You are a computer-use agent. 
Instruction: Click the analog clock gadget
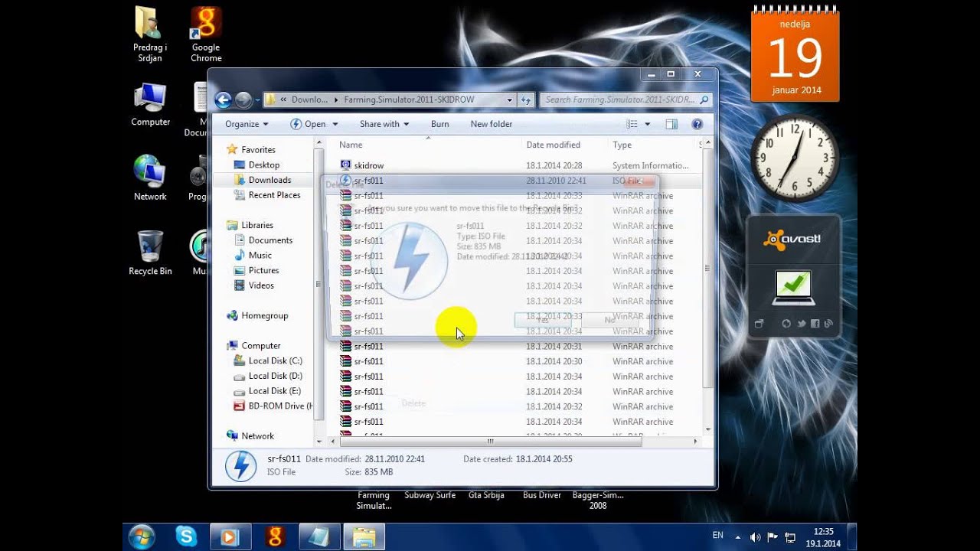pos(794,158)
